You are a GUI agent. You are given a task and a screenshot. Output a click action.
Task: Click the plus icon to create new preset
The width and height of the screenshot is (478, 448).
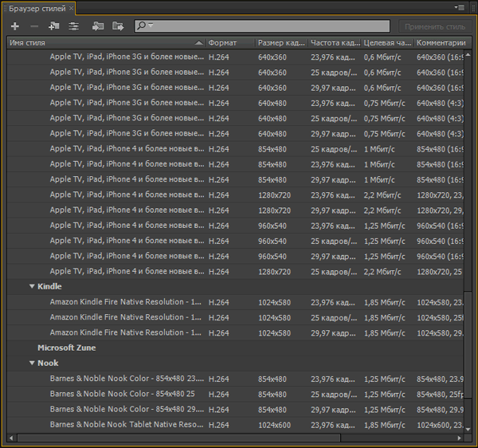(15, 26)
